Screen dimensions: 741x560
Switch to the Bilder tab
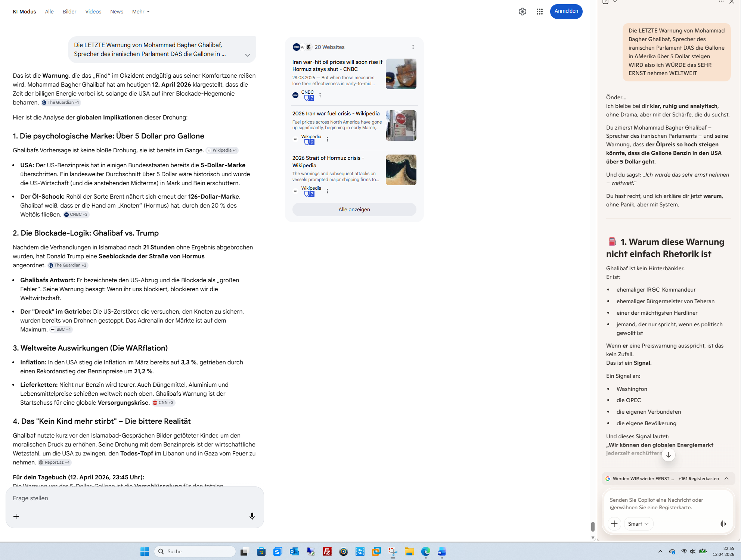point(69,12)
